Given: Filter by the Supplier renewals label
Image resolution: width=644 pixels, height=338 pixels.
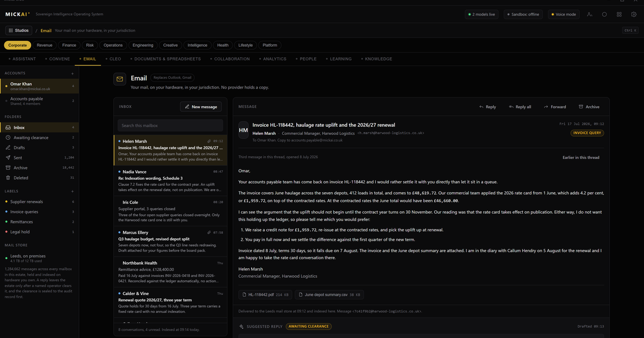Looking at the screenshot, I should 39,202.
